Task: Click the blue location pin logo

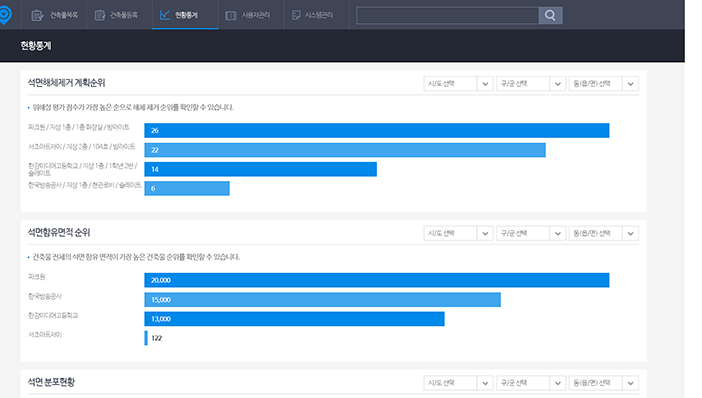Action: coord(5,15)
